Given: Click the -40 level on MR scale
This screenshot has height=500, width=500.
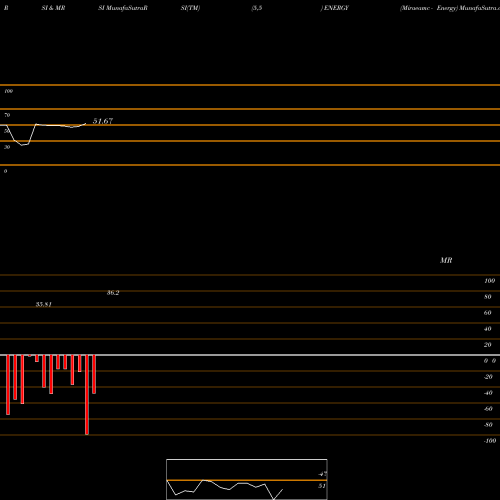Looking at the screenshot, I should click(x=488, y=393).
